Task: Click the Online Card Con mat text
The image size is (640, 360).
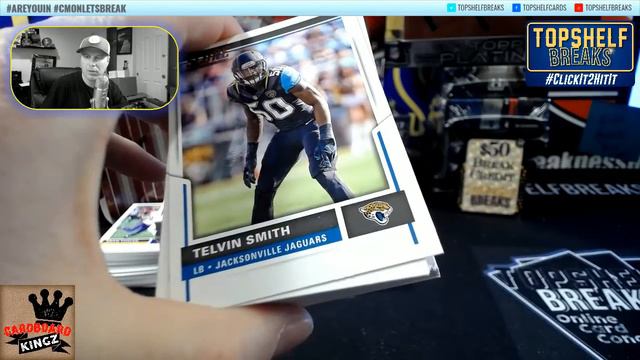Action: (600, 329)
